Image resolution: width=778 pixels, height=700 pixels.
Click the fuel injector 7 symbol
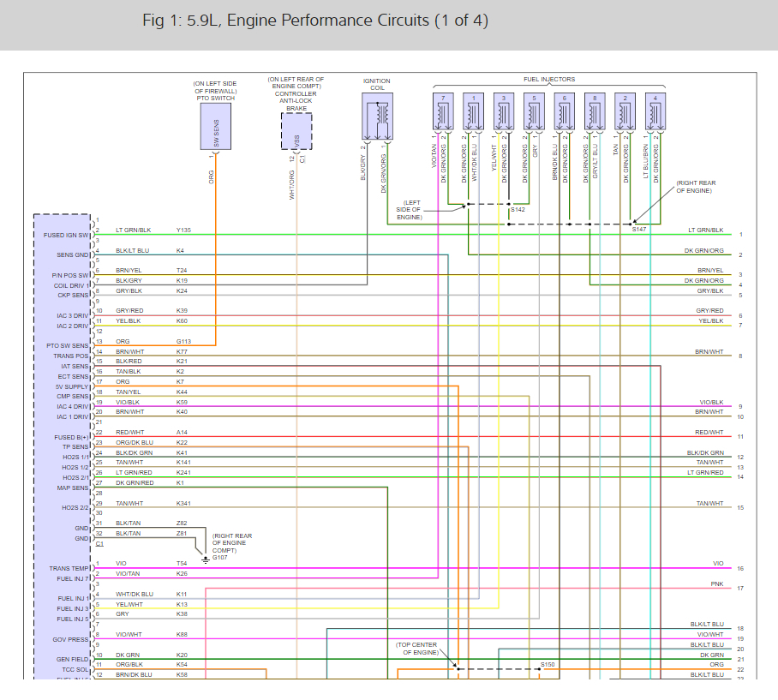(x=444, y=111)
